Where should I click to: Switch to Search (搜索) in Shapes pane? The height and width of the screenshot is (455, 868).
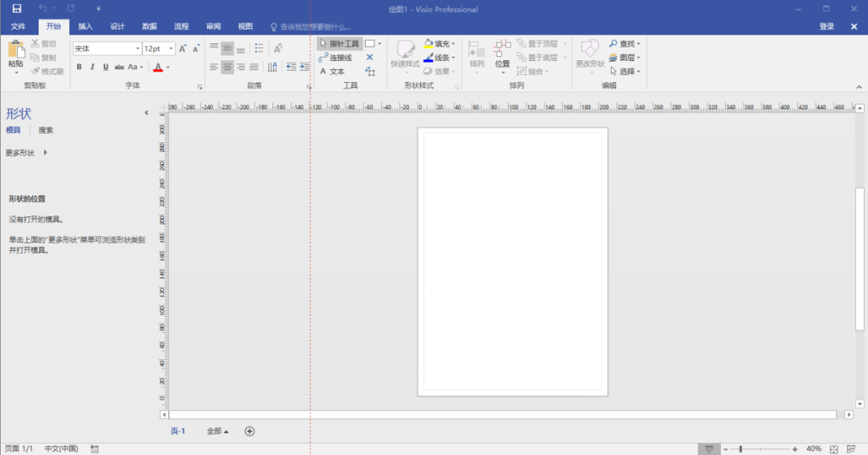click(x=46, y=131)
